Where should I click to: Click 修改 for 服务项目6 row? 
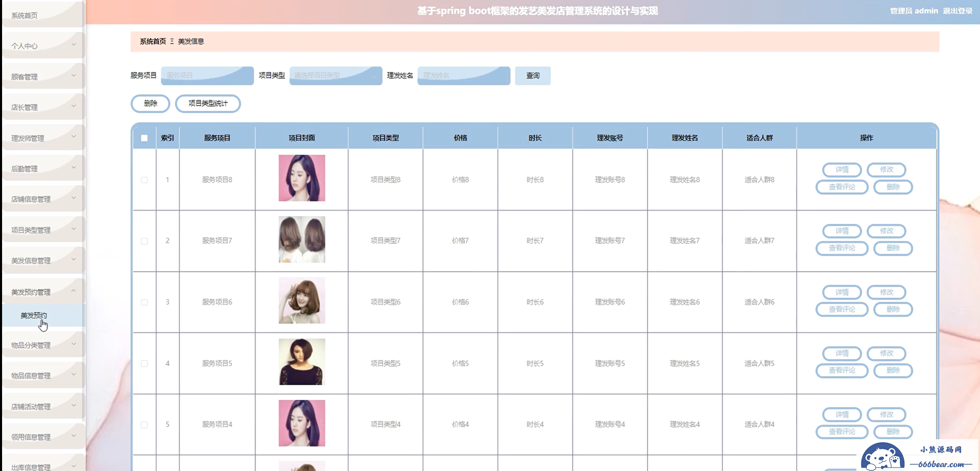pyautogui.click(x=886, y=292)
